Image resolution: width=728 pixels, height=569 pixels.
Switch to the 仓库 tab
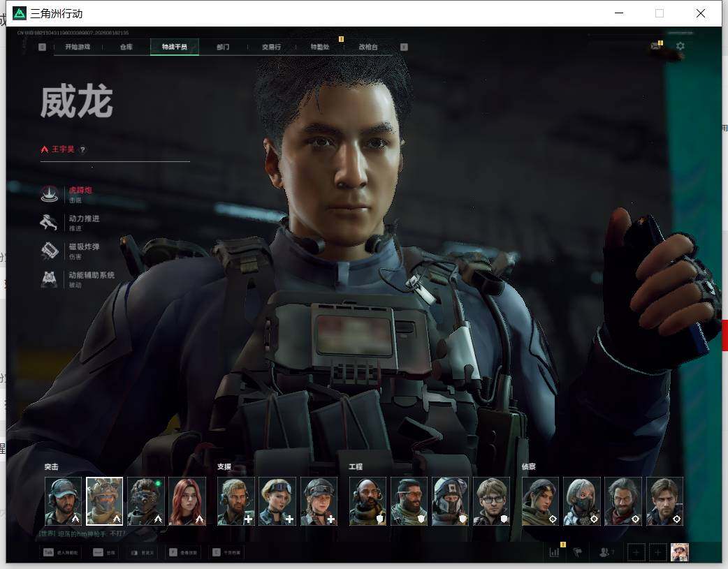click(x=126, y=47)
